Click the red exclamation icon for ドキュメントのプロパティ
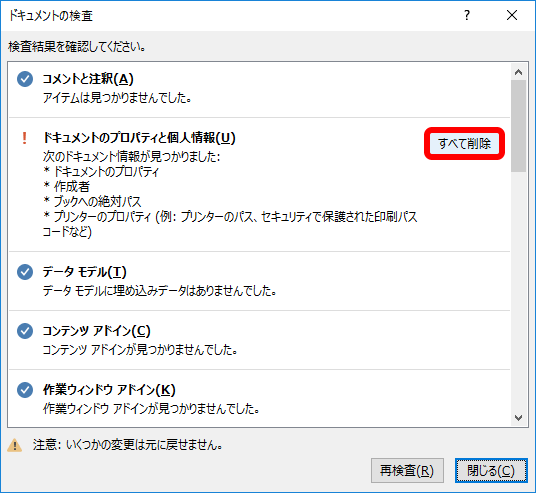536x493 pixels. [24, 138]
